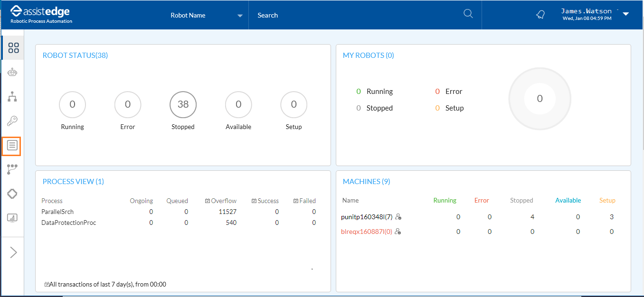Open the dashboard grid icon in sidebar

pyautogui.click(x=13, y=48)
